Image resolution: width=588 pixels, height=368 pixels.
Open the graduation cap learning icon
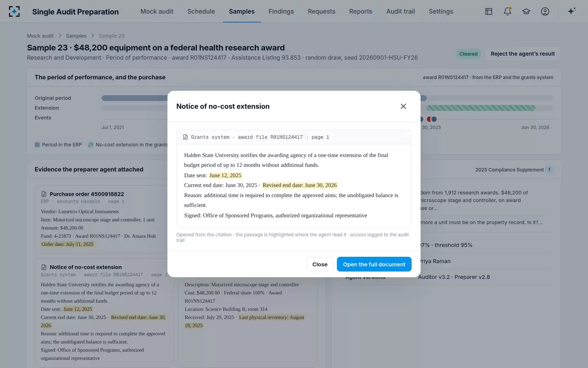526,11
